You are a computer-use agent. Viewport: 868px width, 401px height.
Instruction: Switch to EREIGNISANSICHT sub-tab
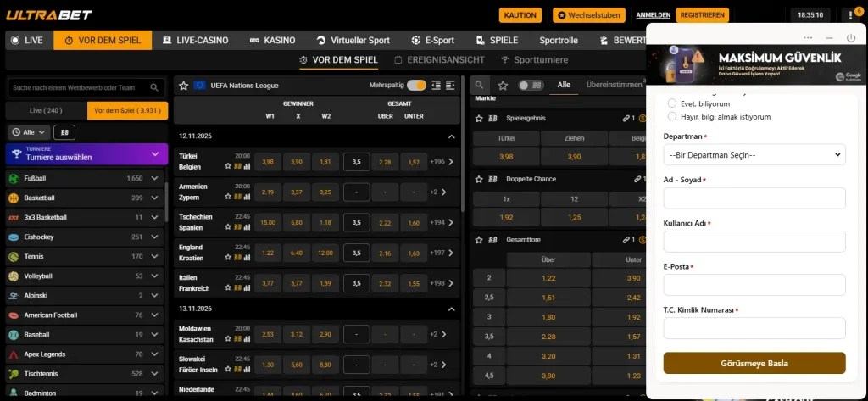coord(439,60)
